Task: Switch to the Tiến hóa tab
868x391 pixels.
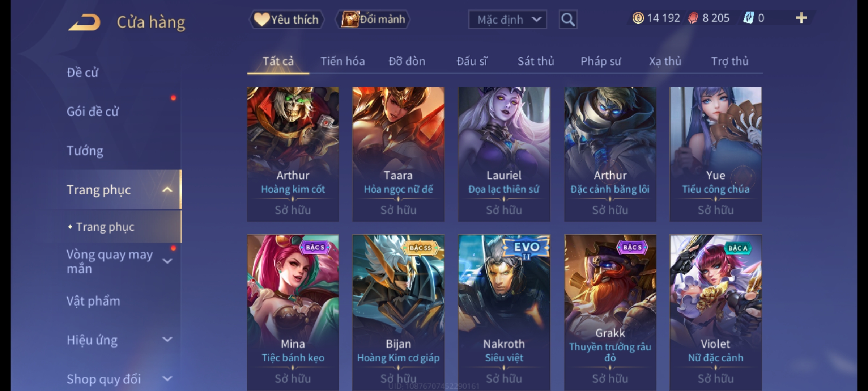Action: (342, 61)
